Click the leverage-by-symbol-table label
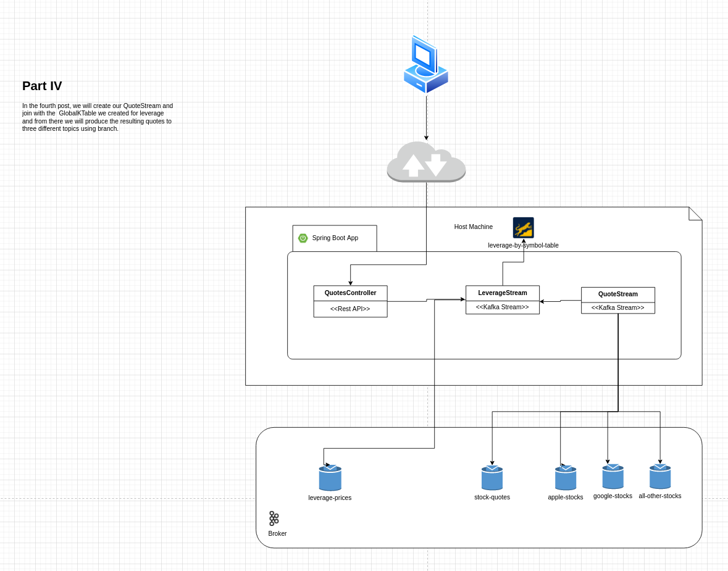The height and width of the screenshot is (571, 728). point(523,246)
